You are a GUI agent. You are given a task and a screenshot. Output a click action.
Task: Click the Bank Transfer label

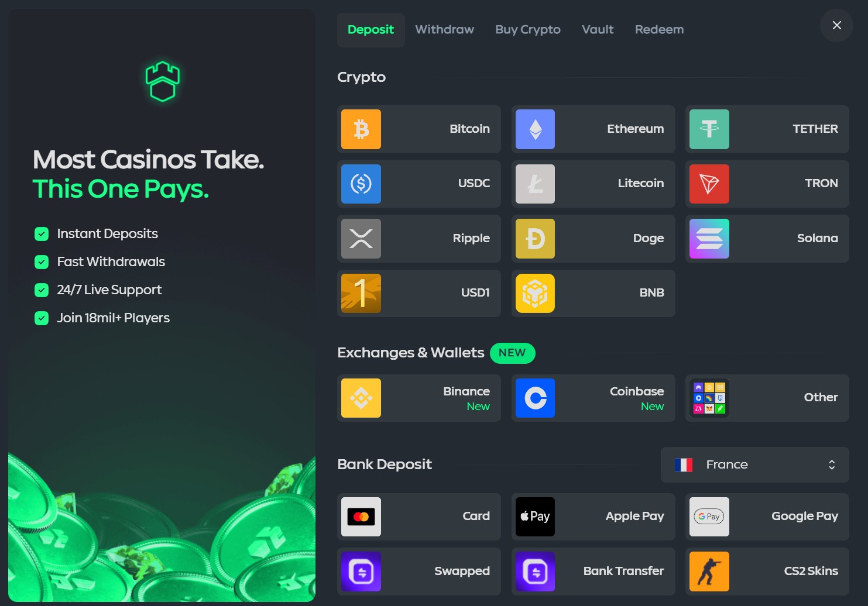tap(623, 571)
